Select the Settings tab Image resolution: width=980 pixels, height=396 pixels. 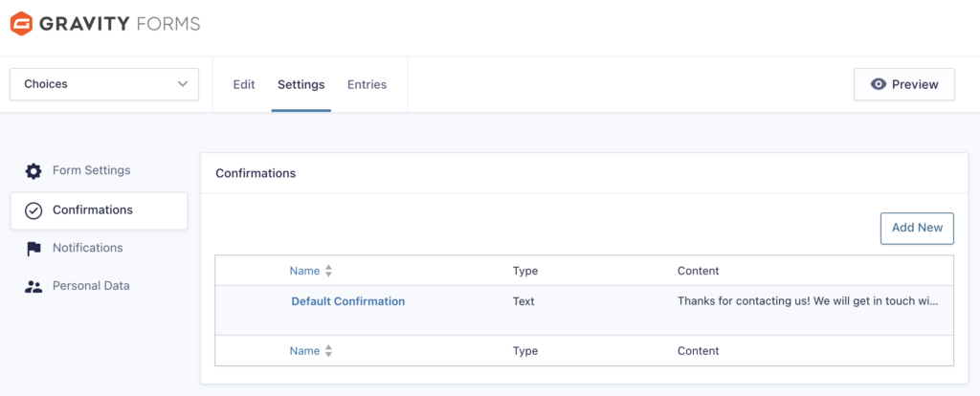301,84
